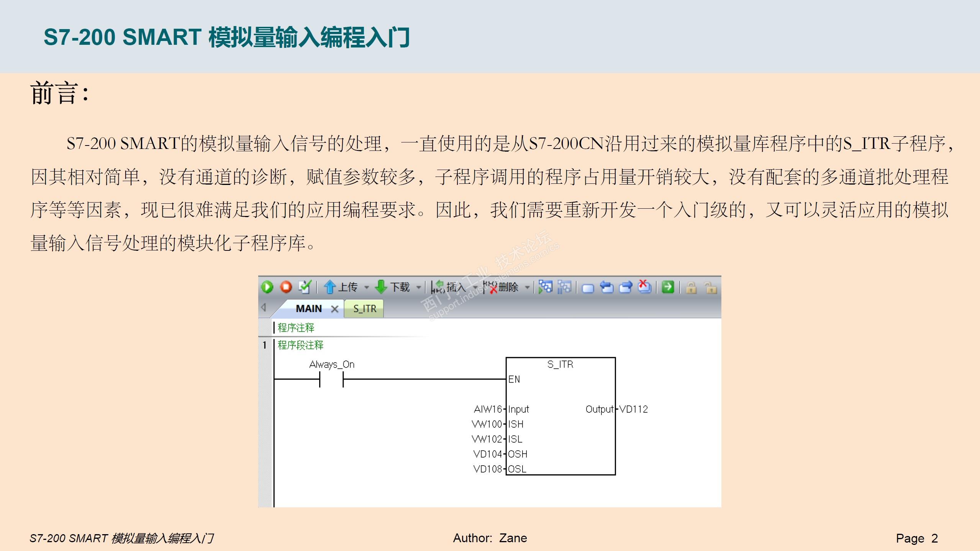Open the 上传 upload dropdown arrow
The image size is (980, 551).
point(367,287)
